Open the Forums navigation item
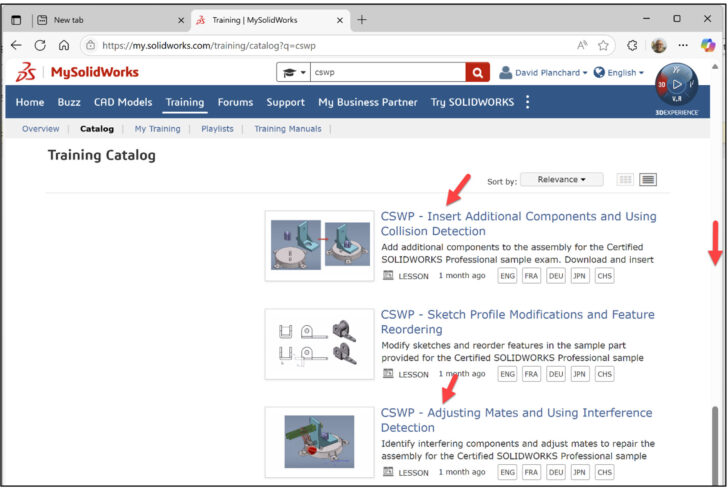Viewport: 728px width, 489px height. point(235,102)
